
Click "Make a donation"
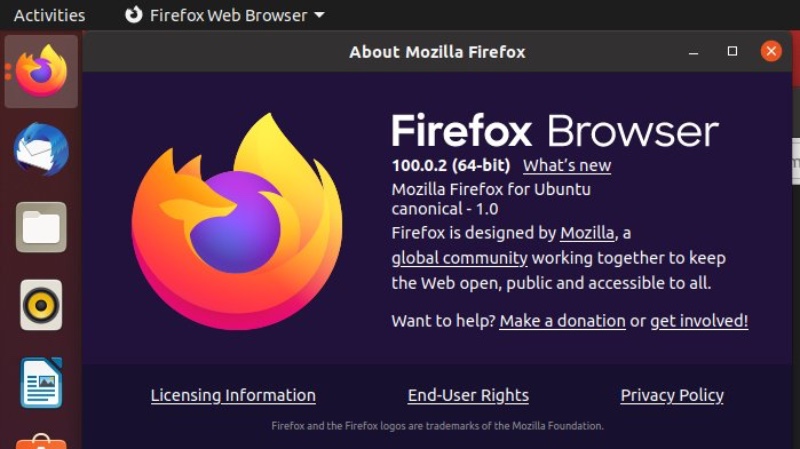point(562,321)
